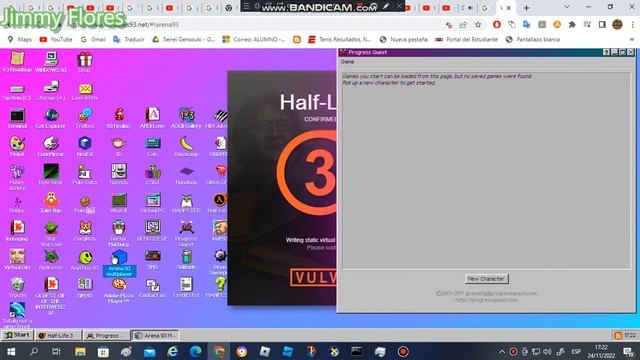The width and height of the screenshot is (640, 360).
Task: Click the Windows 93 Start button
Action: 18,335
